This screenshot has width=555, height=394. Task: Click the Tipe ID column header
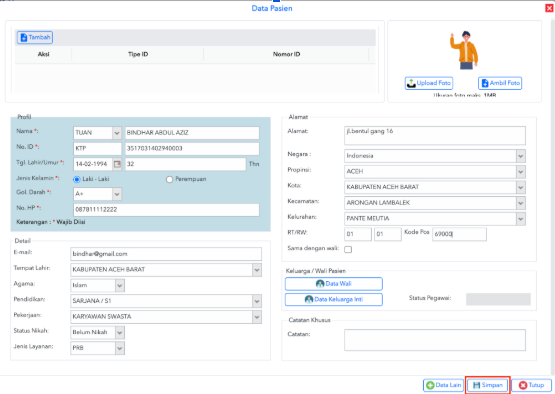point(138,54)
